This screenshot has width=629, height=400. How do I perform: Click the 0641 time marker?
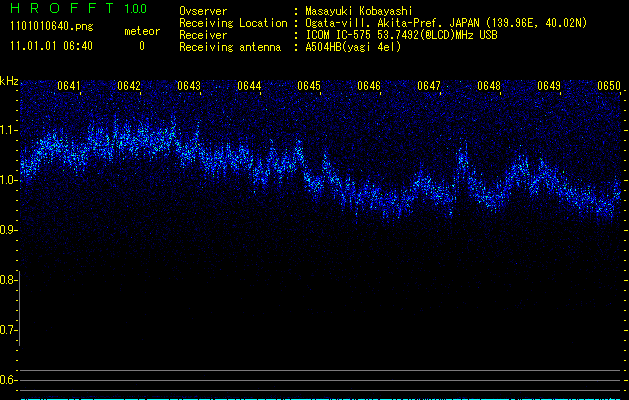pyautogui.click(x=69, y=87)
